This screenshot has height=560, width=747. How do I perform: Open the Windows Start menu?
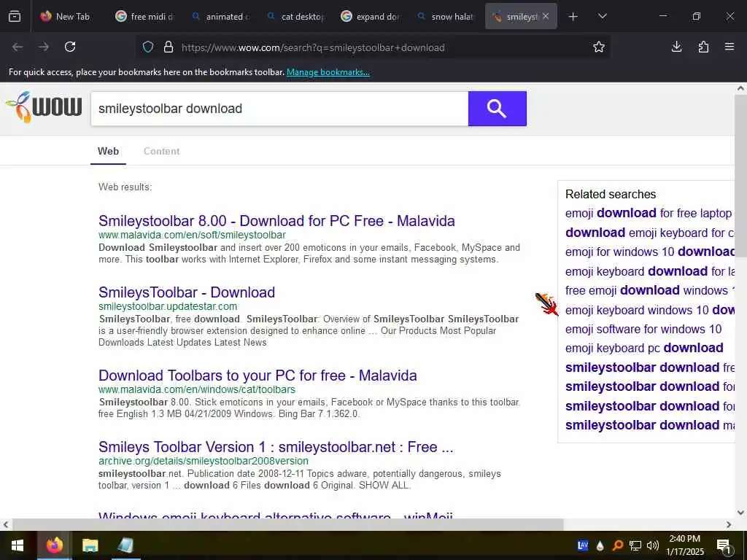point(18,545)
